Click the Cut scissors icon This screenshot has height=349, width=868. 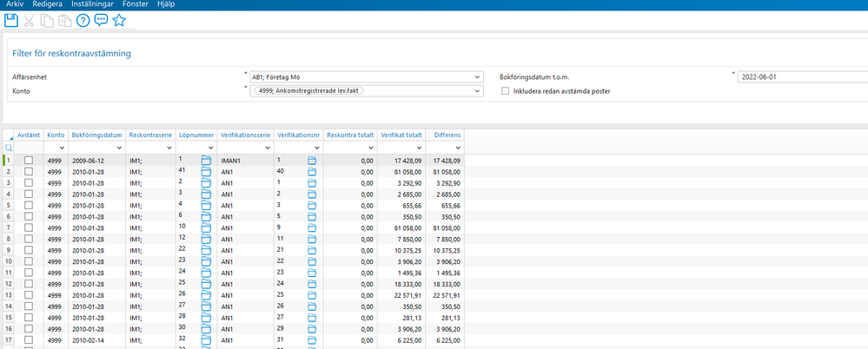pos(30,20)
